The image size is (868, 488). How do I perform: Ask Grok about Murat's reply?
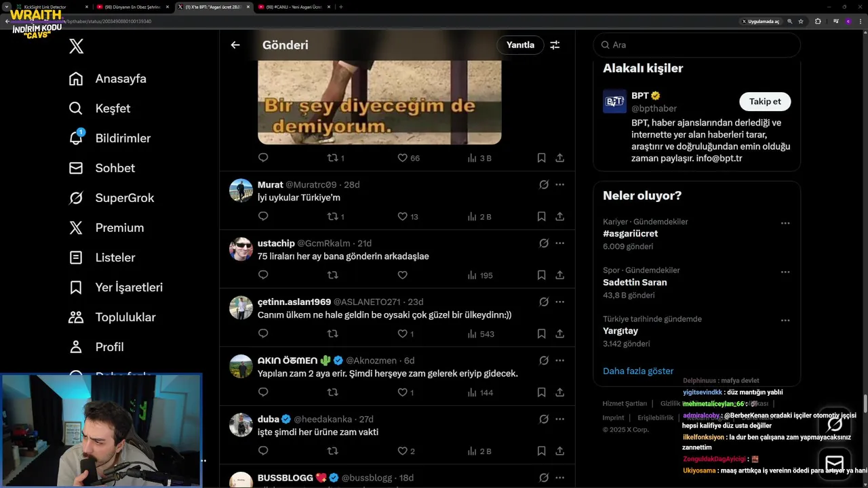click(x=544, y=184)
